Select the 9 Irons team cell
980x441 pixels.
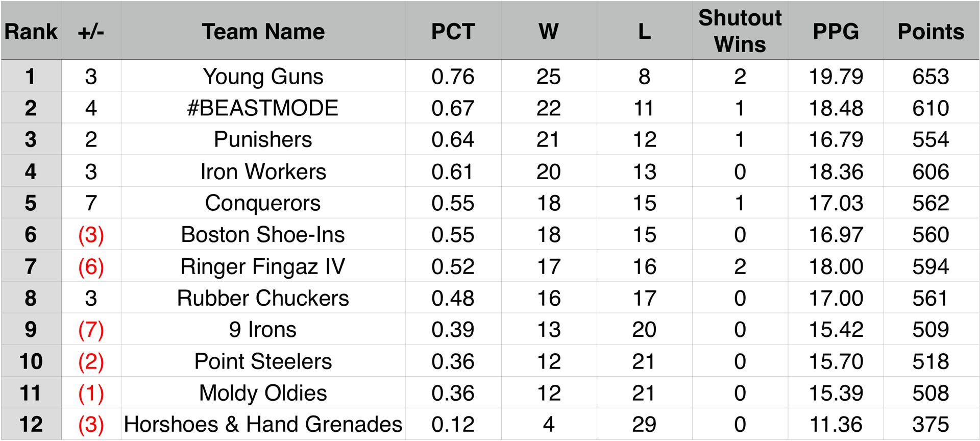[263, 330]
